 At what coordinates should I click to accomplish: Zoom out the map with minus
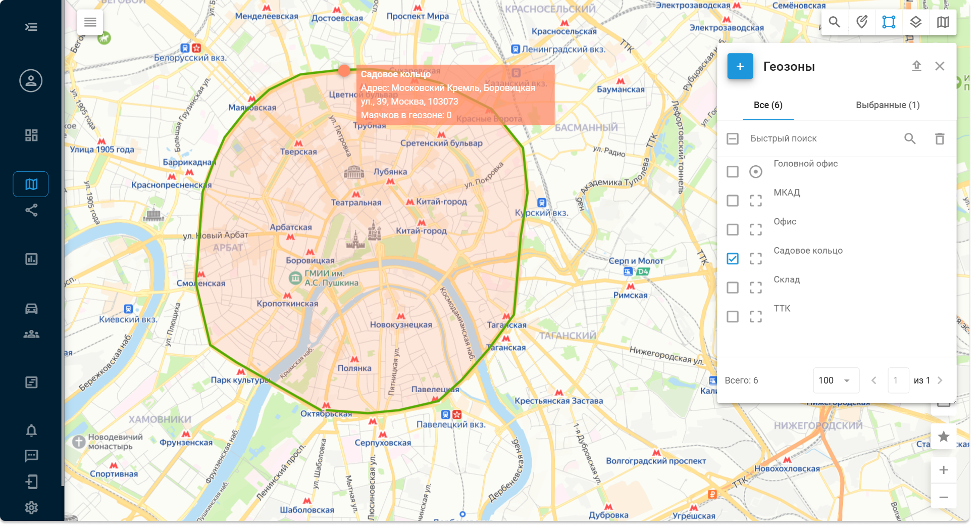click(944, 497)
